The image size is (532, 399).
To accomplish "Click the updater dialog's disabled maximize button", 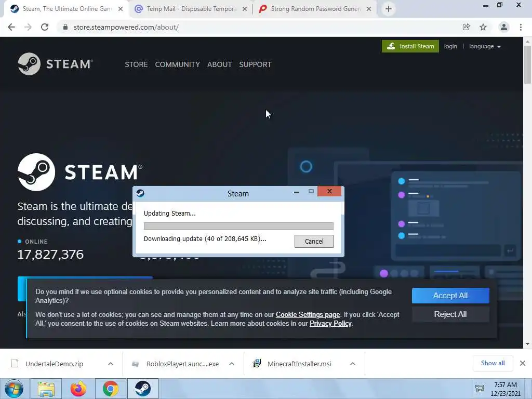I will tap(311, 192).
